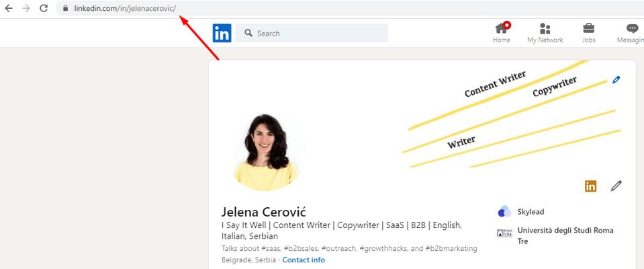Click the site security padlock icon
The height and width of the screenshot is (269, 644).
point(65,8)
